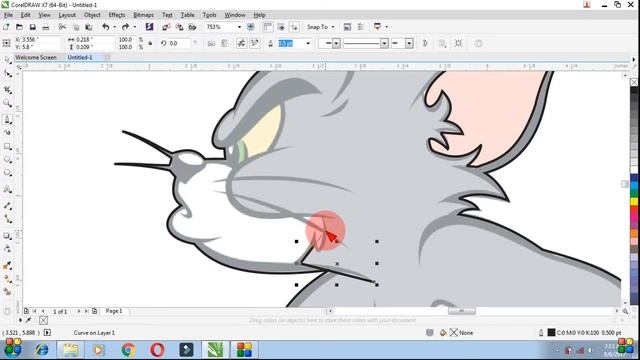Expand the Redo history arrow
Image resolution: width=640 pixels, height=360 pixels.
(135, 27)
